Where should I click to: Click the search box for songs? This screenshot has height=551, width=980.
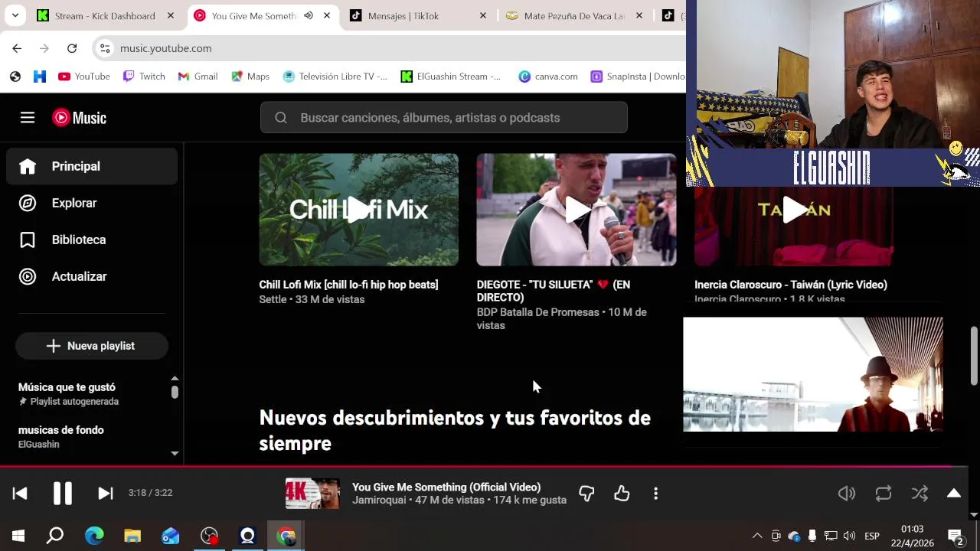pyautogui.click(x=443, y=117)
